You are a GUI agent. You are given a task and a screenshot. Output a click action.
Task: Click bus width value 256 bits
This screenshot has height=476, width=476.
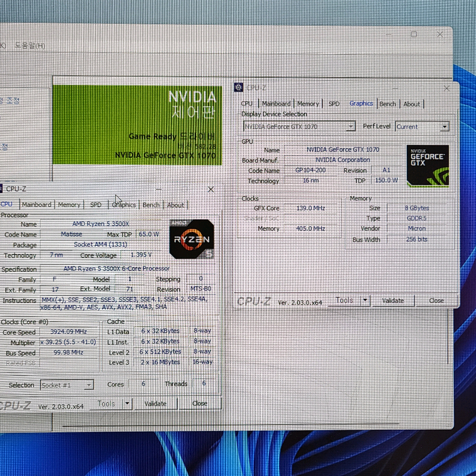click(416, 239)
